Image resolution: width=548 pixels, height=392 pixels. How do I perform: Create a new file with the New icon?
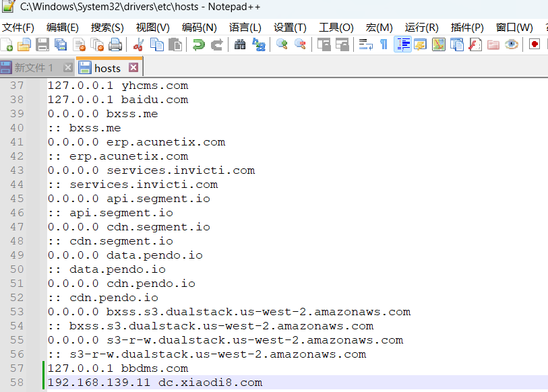click(x=7, y=44)
